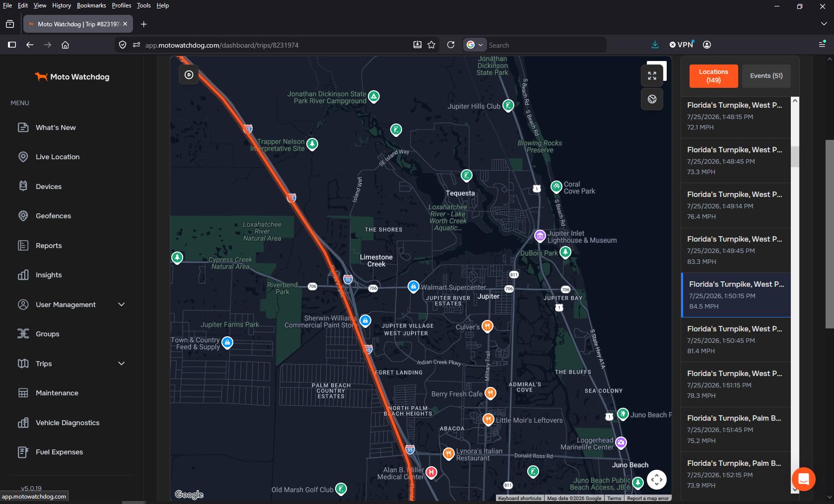The width and height of the screenshot is (834, 504).
Task: Click the locations list scrollbar
Action: coord(795,156)
